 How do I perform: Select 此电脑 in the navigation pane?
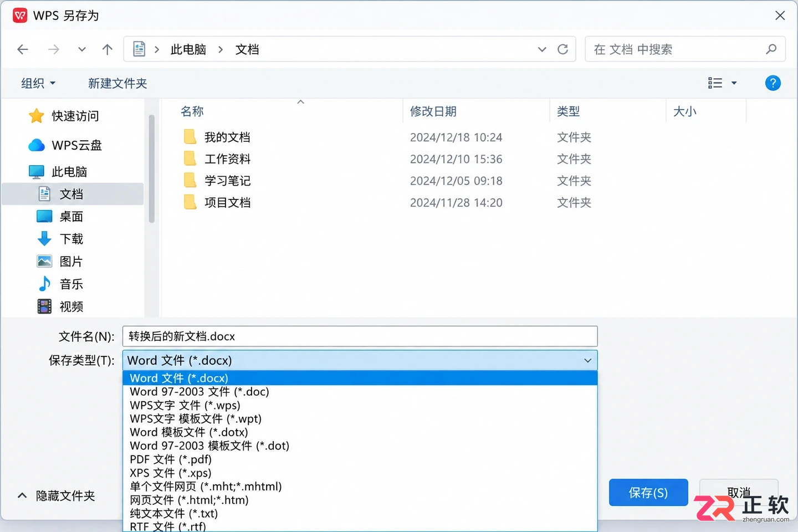point(58,172)
